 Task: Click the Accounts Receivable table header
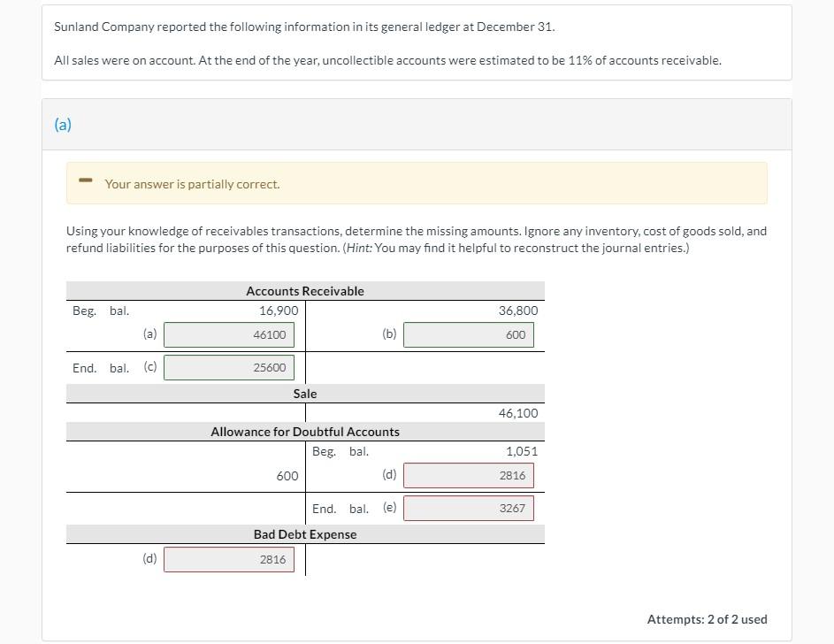tap(304, 290)
